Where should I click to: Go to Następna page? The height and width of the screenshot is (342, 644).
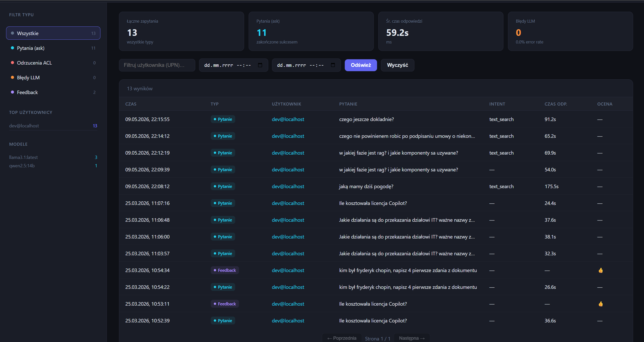pos(412,338)
